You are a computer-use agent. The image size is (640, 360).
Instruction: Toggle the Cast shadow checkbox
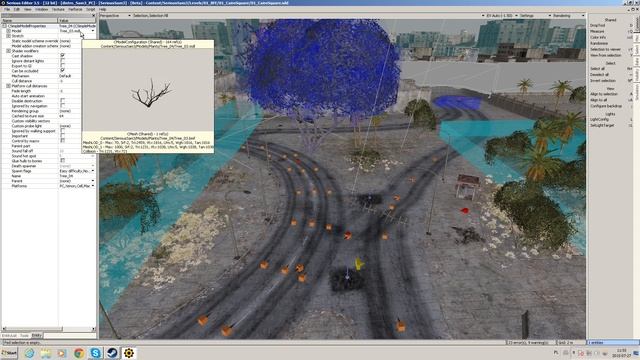tap(62, 56)
